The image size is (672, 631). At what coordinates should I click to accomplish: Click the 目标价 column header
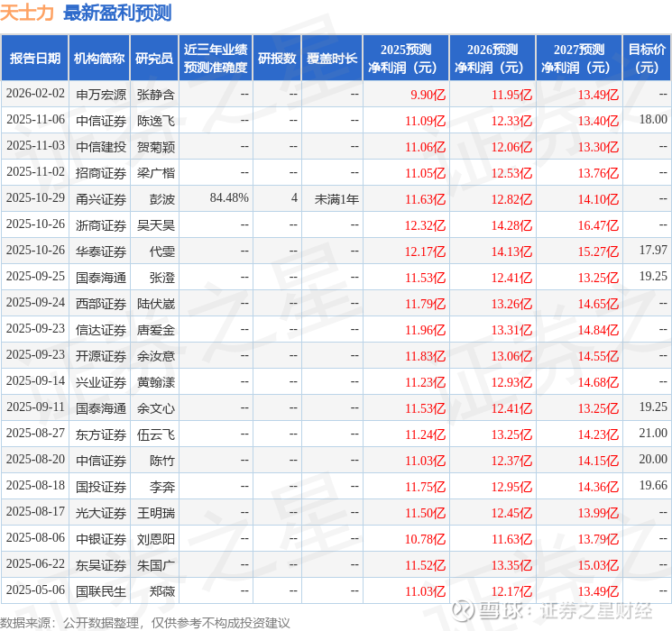pos(647,59)
